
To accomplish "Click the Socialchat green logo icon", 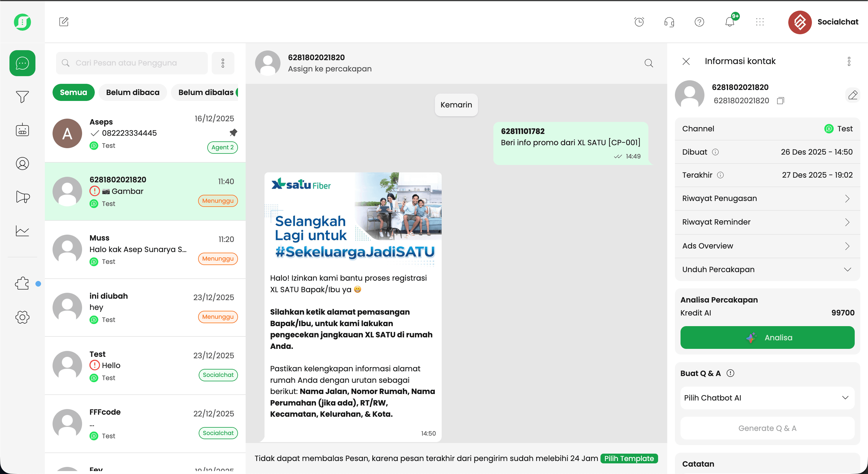I will [x=22, y=22].
